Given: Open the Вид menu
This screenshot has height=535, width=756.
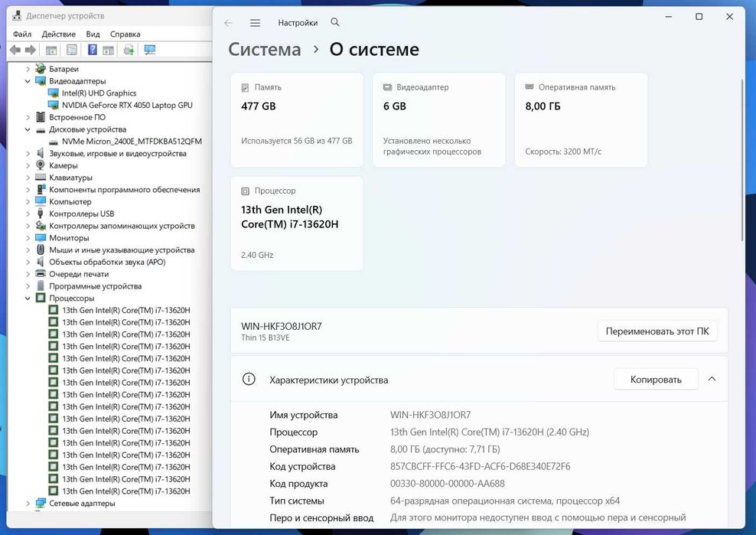Looking at the screenshot, I should tap(93, 34).
